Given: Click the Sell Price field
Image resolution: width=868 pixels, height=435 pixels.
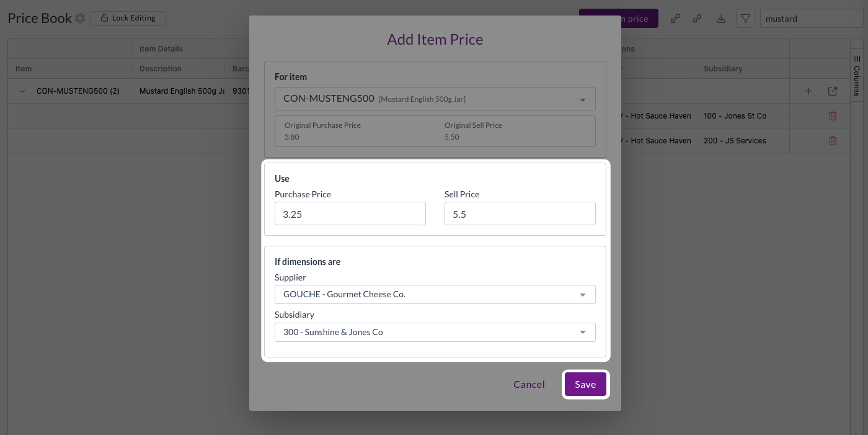Looking at the screenshot, I should (520, 213).
